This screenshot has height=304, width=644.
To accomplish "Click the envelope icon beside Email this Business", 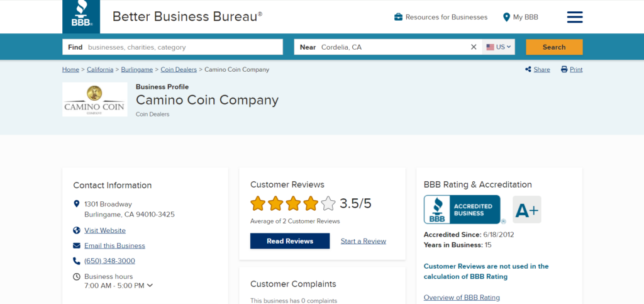I will tap(76, 245).
